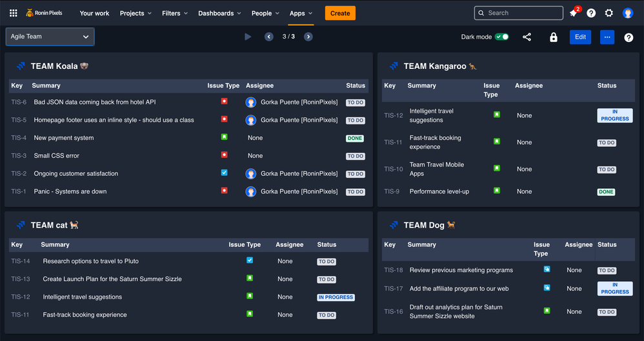
Task: Open the help icon in top navigation
Action: (x=591, y=13)
